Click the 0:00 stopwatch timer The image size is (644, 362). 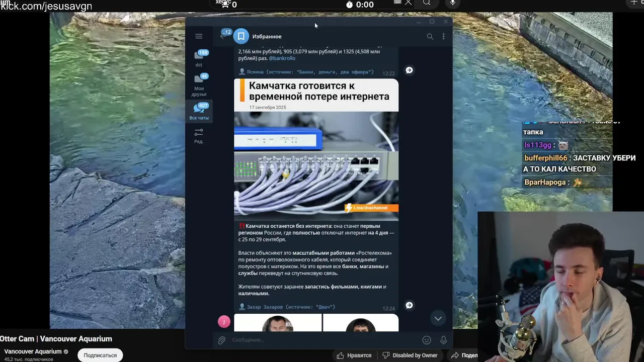point(360,5)
